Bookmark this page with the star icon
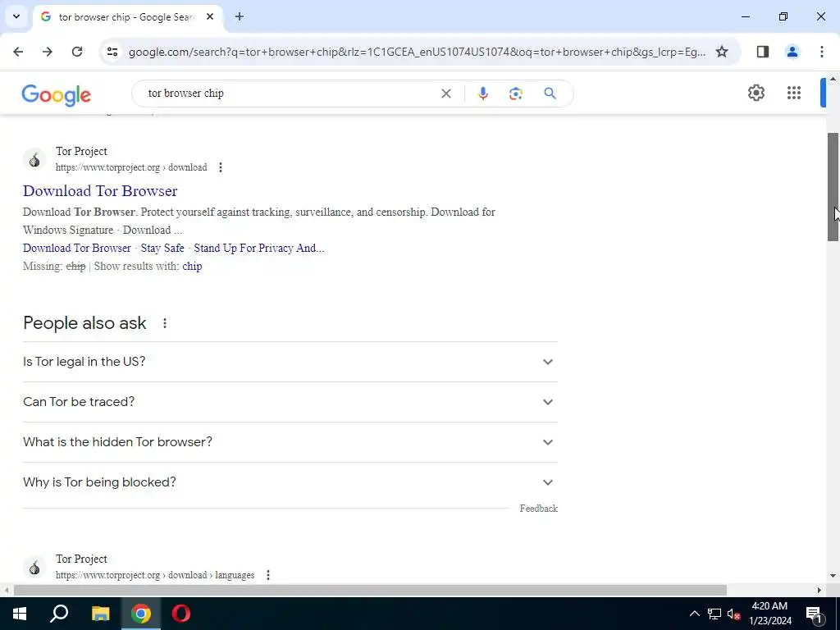This screenshot has height=630, width=840. pos(722,52)
